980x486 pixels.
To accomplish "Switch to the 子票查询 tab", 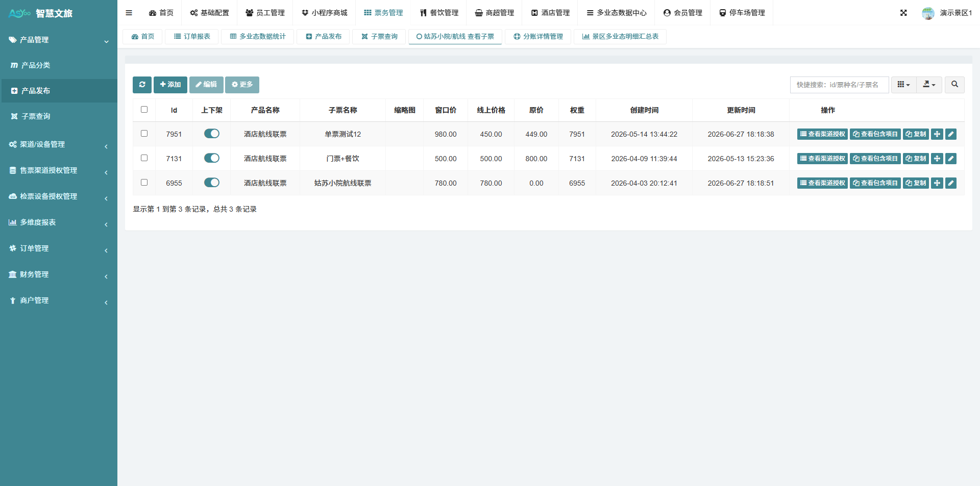I will click(x=379, y=37).
